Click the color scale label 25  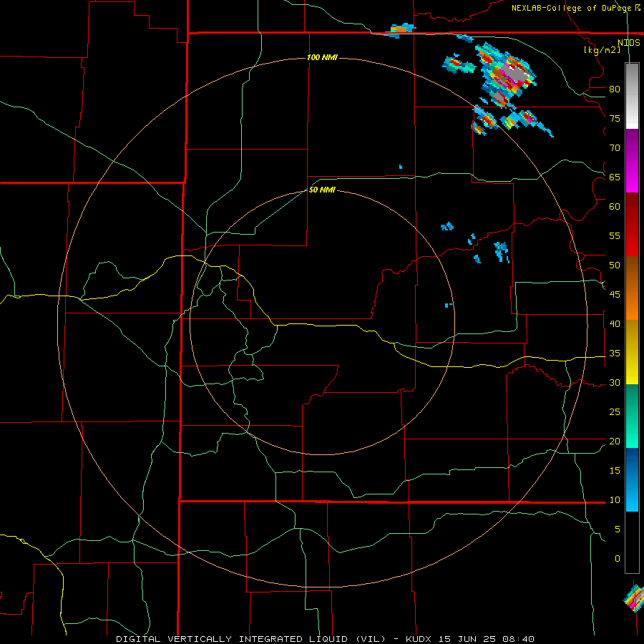click(615, 412)
